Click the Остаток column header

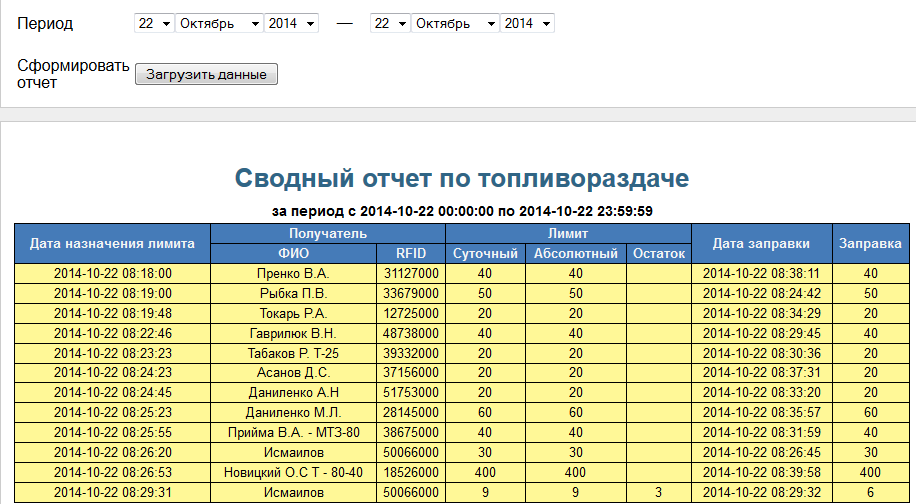click(x=660, y=253)
